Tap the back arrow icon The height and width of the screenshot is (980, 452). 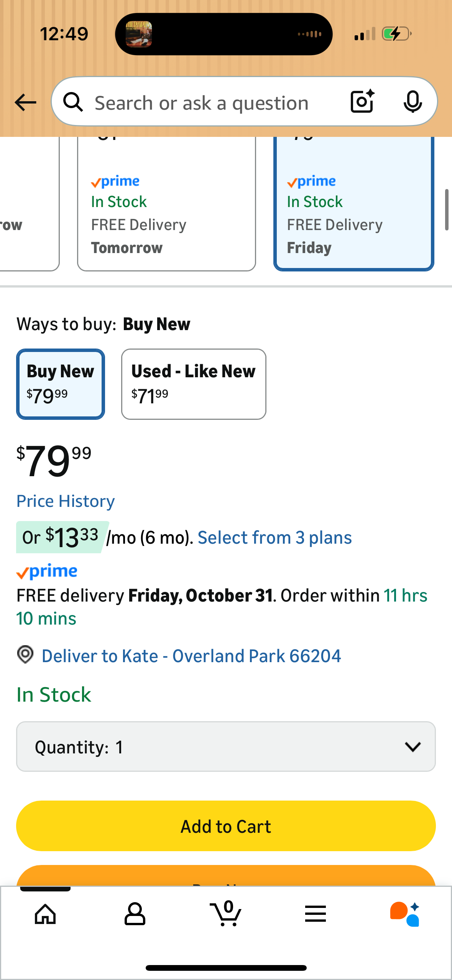click(25, 102)
